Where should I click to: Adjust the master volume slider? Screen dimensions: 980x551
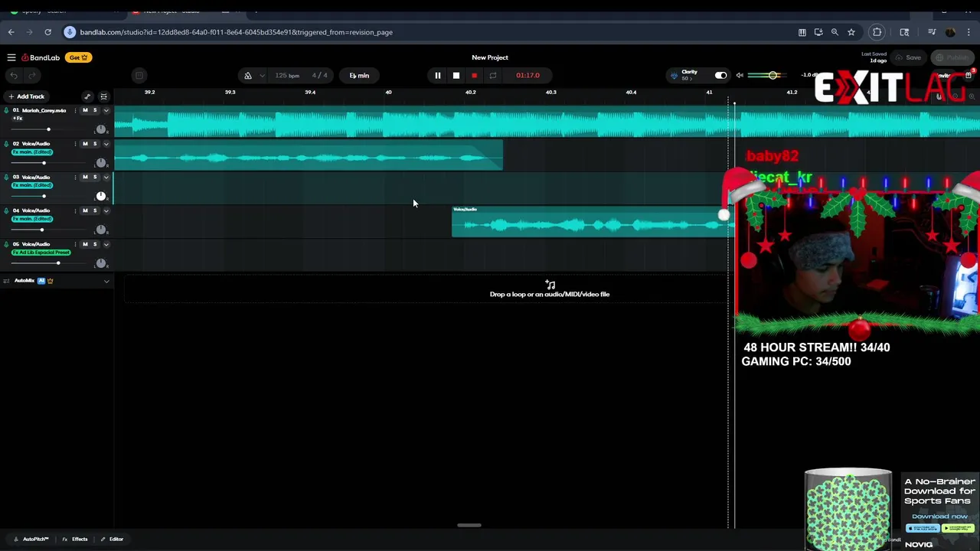773,75
